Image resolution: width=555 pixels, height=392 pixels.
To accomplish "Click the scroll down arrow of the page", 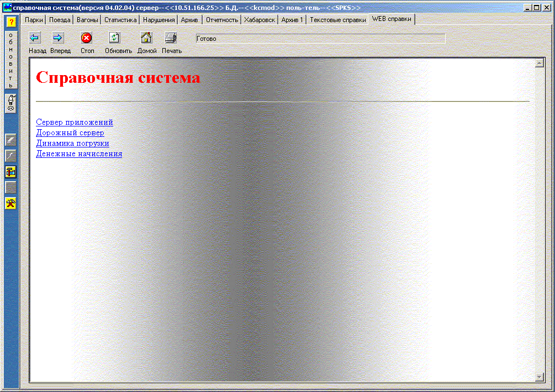I will pyautogui.click(x=540, y=377).
